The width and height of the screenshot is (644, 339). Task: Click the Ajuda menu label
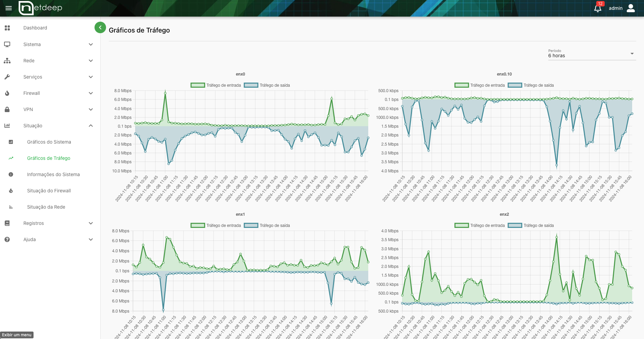(x=29, y=239)
